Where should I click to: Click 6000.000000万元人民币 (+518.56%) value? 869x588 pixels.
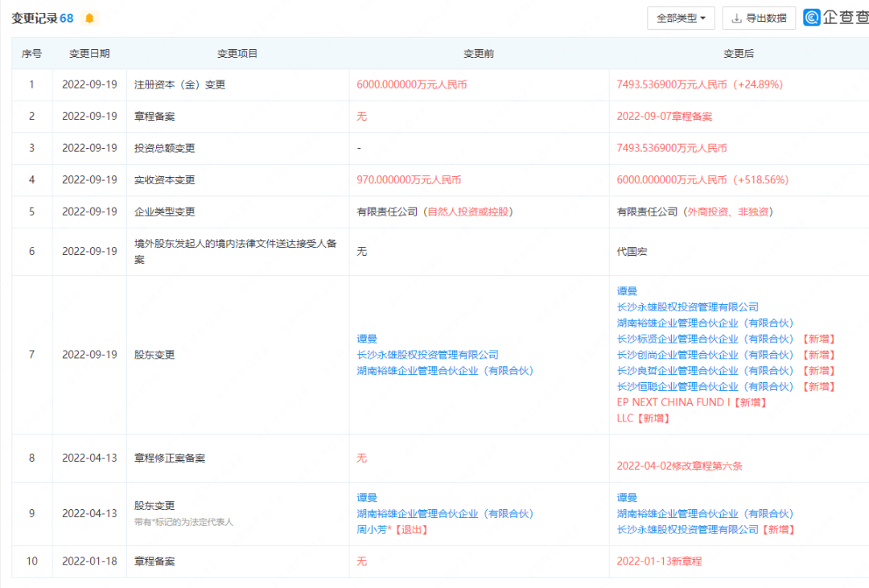tap(702, 180)
